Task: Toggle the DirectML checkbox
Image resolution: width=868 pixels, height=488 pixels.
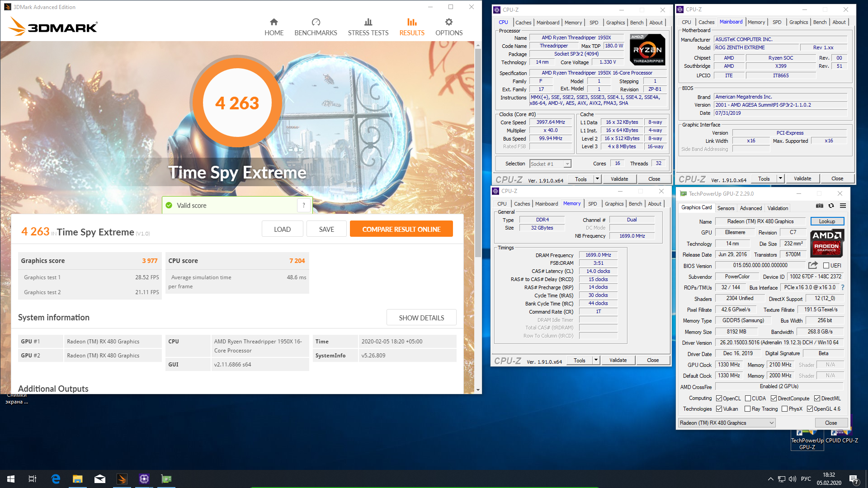Action: (x=817, y=399)
